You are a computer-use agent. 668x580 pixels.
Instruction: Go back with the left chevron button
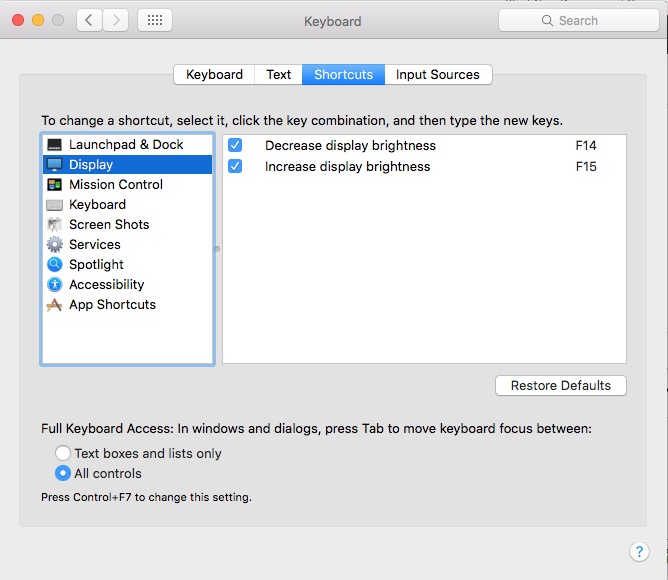pos(89,20)
